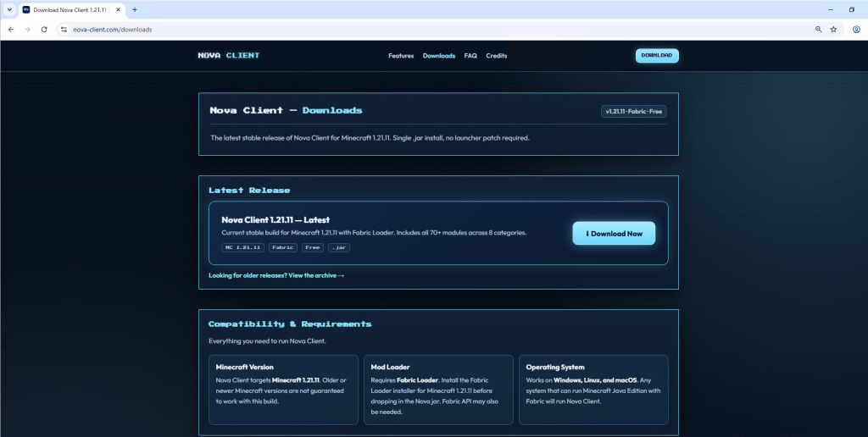Open the Chrome profile icon
The width and height of the screenshot is (868, 437).
[856, 30]
